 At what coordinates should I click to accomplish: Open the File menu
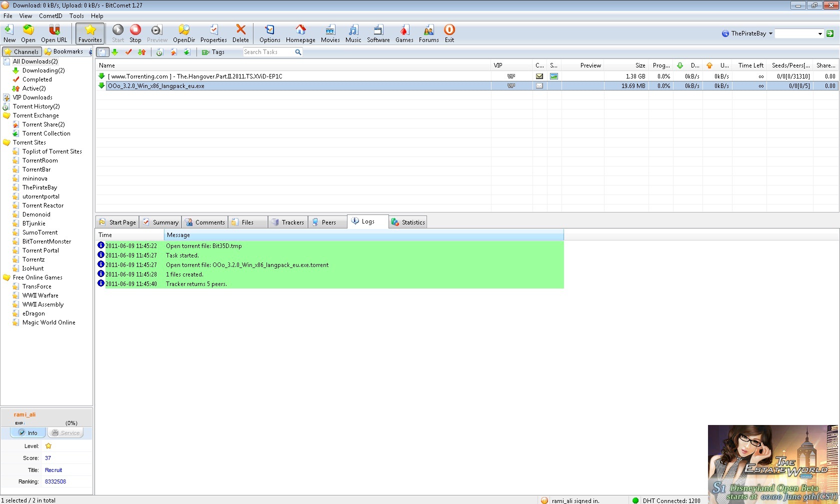8,16
